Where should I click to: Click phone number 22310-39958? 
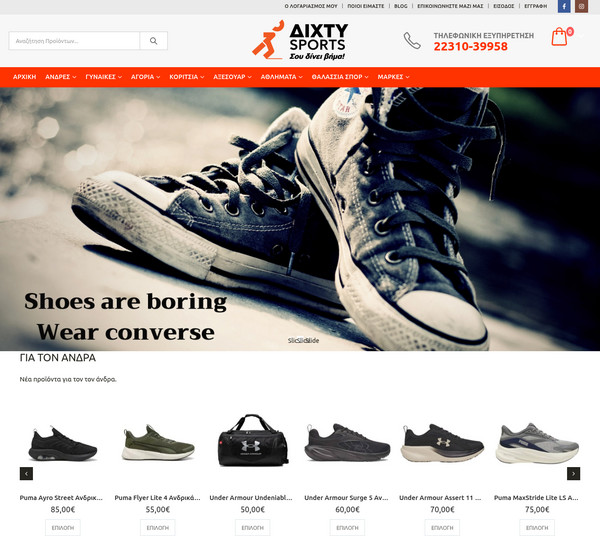pos(470,47)
